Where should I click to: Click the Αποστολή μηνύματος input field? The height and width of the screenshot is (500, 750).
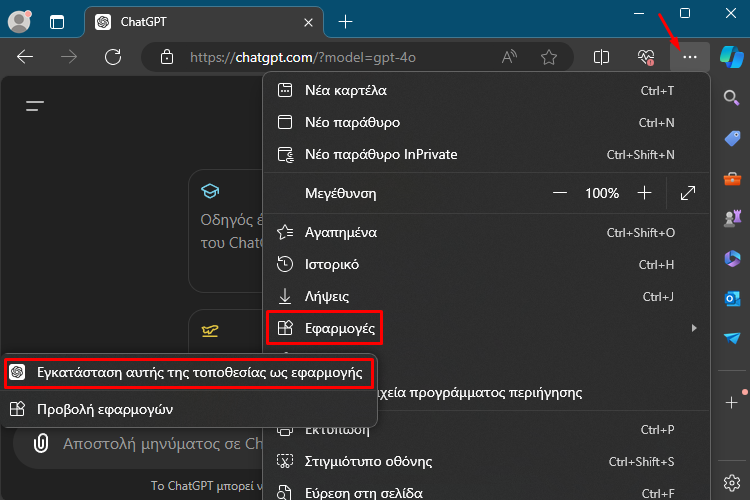pyautogui.click(x=163, y=444)
